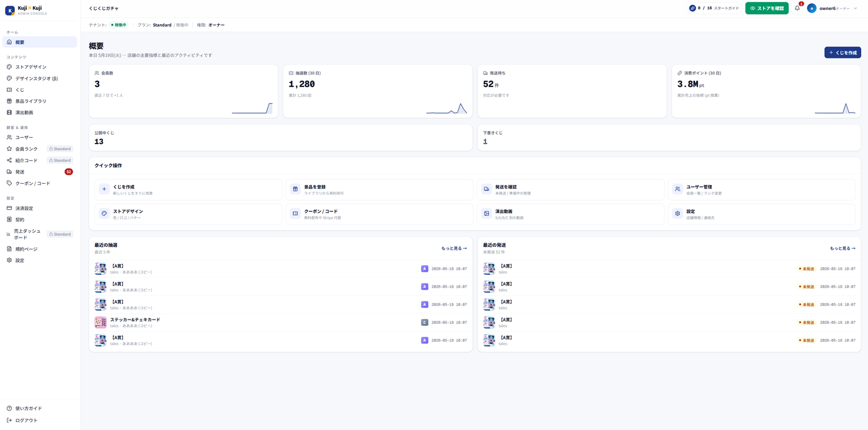Open the スタートガイド 0/16 progress indicator
This screenshot has height=430, width=868.
tap(714, 8)
